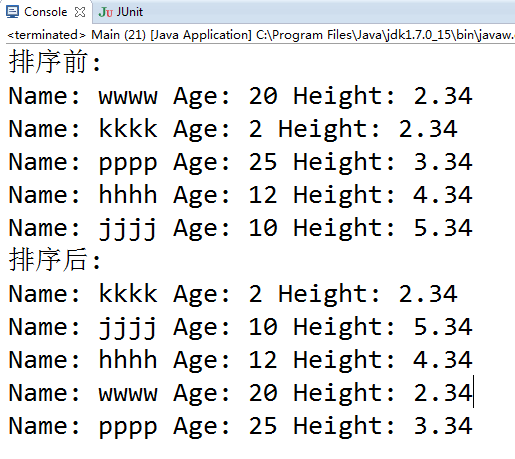The image size is (515, 459).
Task: Click the jdk1.7.0_15 path in the status line
Action: pyautogui.click(x=418, y=35)
